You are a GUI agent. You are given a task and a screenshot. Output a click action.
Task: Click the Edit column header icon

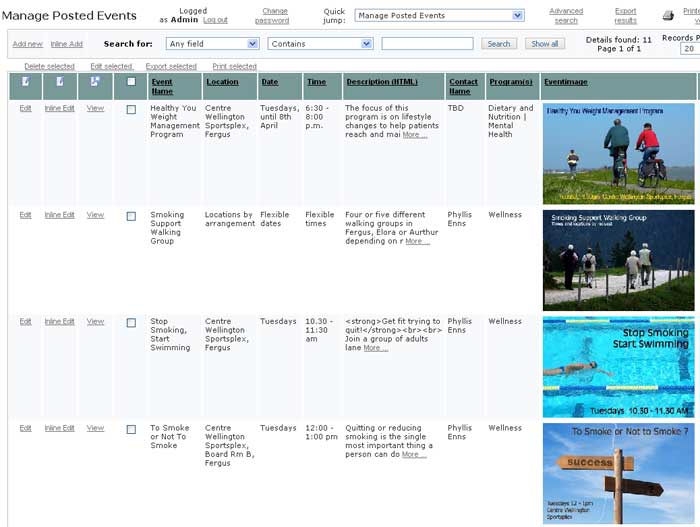[25, 81]
